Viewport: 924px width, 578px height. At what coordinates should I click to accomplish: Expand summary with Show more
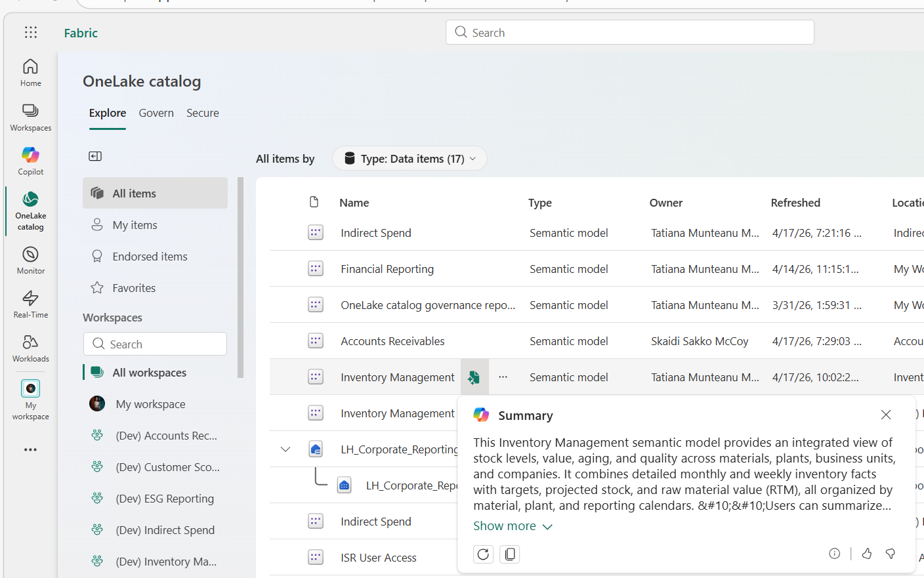[513, 526]
